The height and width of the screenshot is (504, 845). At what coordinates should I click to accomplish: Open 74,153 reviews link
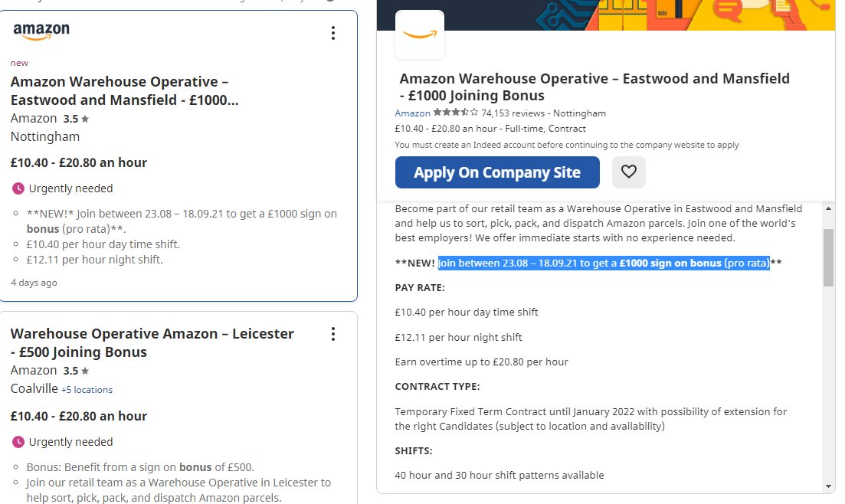click(513, 113)
